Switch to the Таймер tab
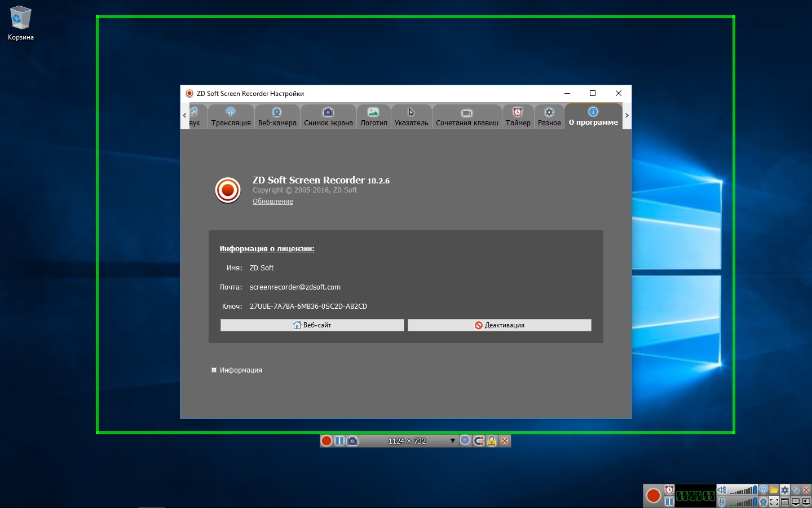The height and width of the screenshot is (508, 812). pos(518,117)
